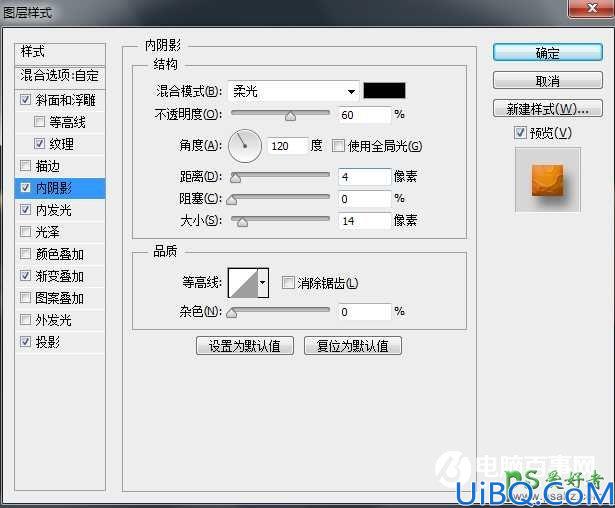
Task: Open 内发光 settings panel
Action: click(x=54, y=210)
